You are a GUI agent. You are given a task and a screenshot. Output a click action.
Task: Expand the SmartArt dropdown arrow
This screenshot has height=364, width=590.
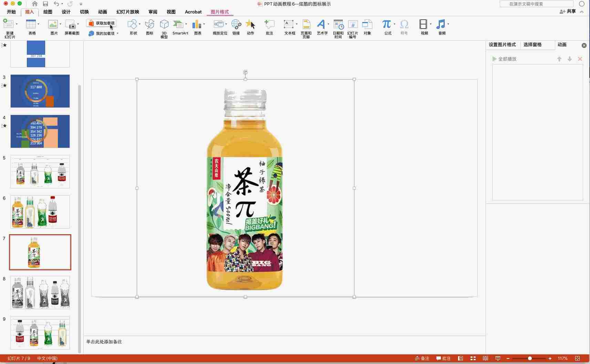click(x=186, y=24)
